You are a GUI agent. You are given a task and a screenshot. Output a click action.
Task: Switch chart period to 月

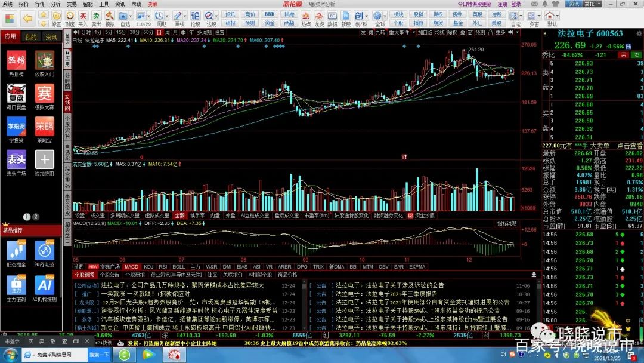pos(175,32)
